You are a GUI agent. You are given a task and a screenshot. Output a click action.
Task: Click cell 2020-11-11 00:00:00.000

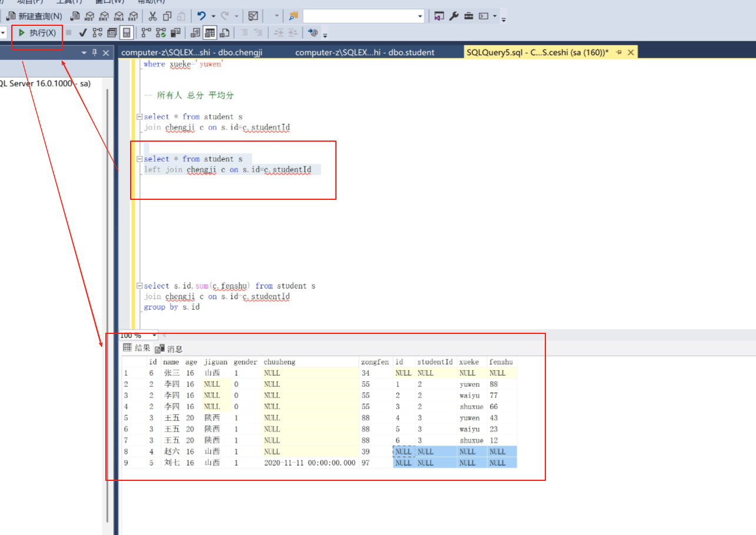point(310,463)
